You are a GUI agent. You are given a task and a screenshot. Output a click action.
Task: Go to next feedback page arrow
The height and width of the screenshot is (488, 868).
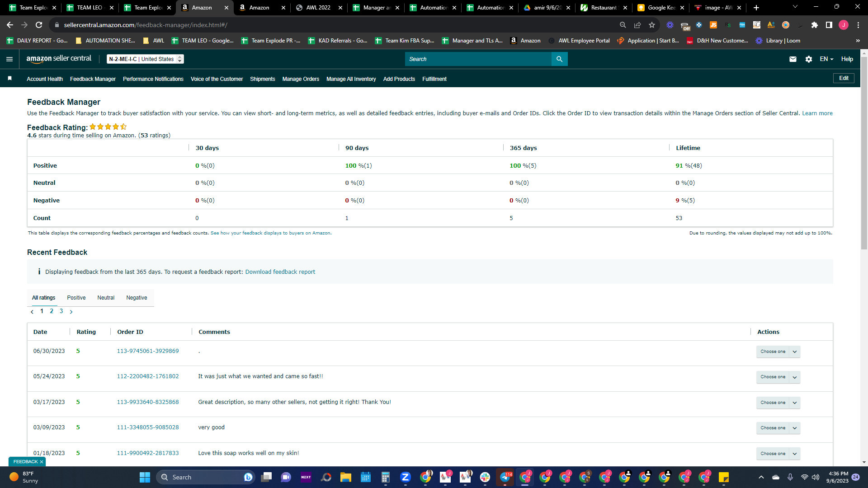point(71,312)
